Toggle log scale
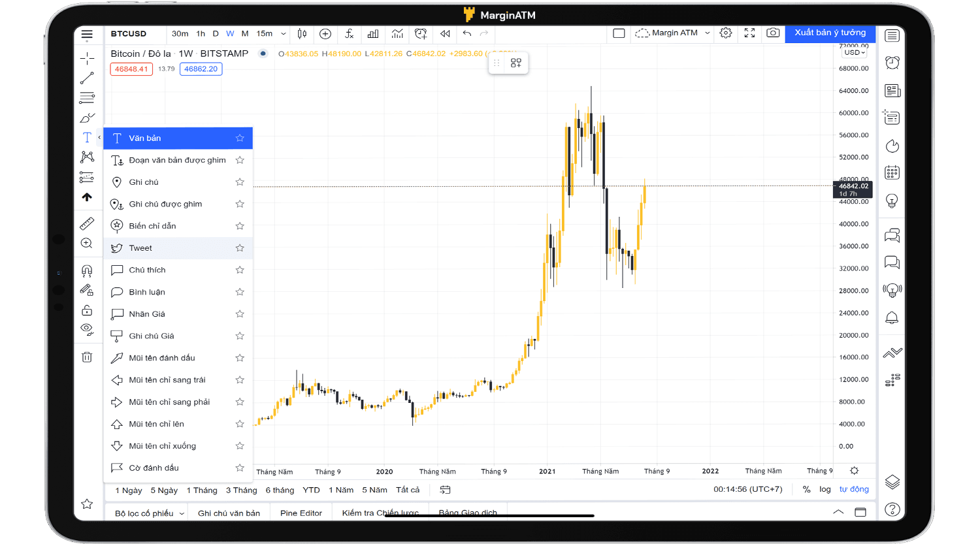The image size is (980, 544). 825,489
